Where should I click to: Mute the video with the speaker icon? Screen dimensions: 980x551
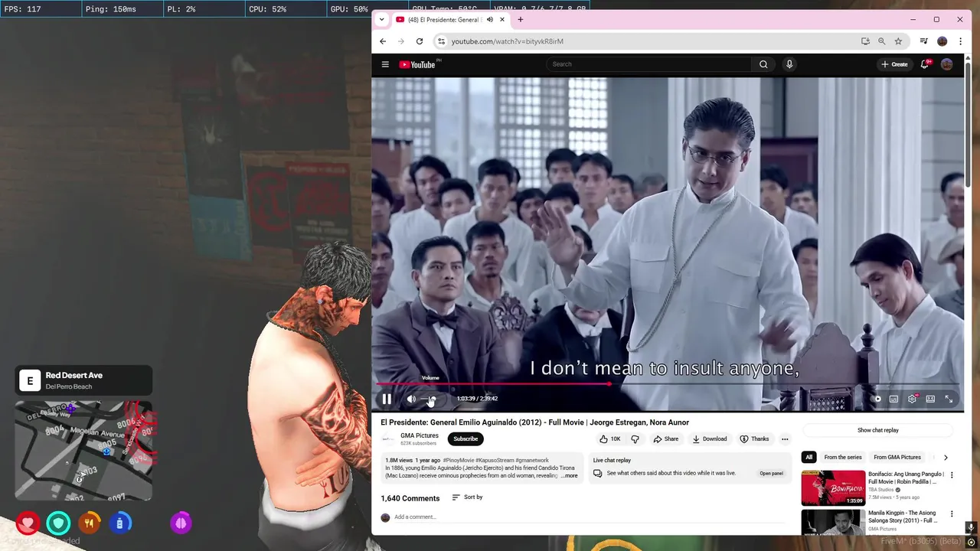click(x=411, y=399)
